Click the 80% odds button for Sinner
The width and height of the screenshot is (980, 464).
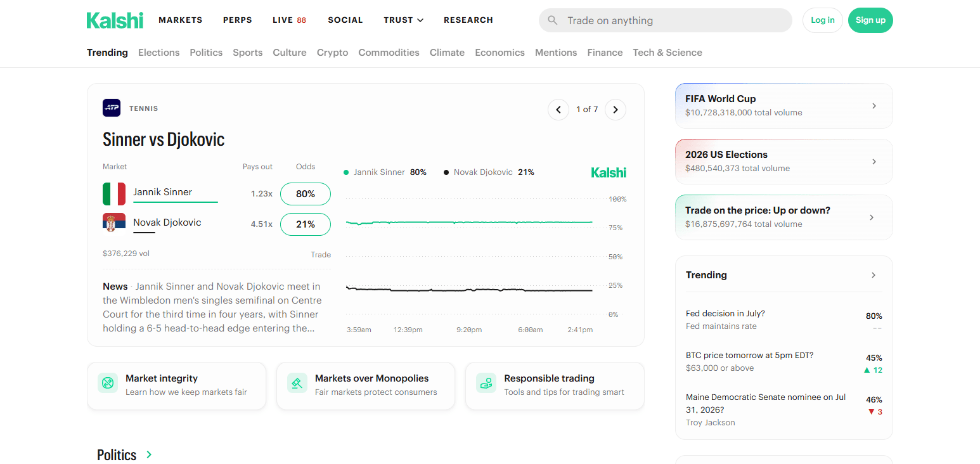coord(306,194)
